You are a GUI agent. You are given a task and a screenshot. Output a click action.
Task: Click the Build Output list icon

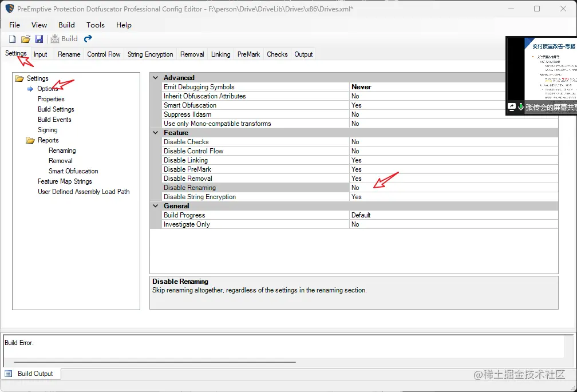click(9, 374)
